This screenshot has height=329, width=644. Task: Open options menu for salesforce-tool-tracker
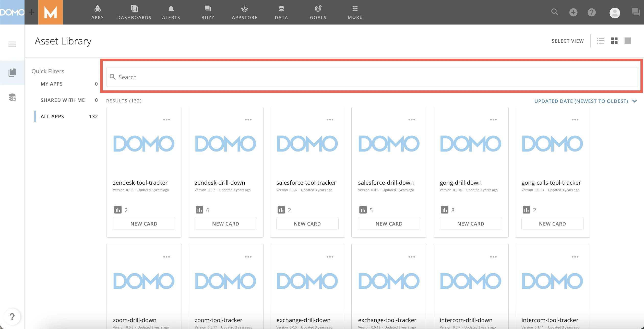coord(330,120)
